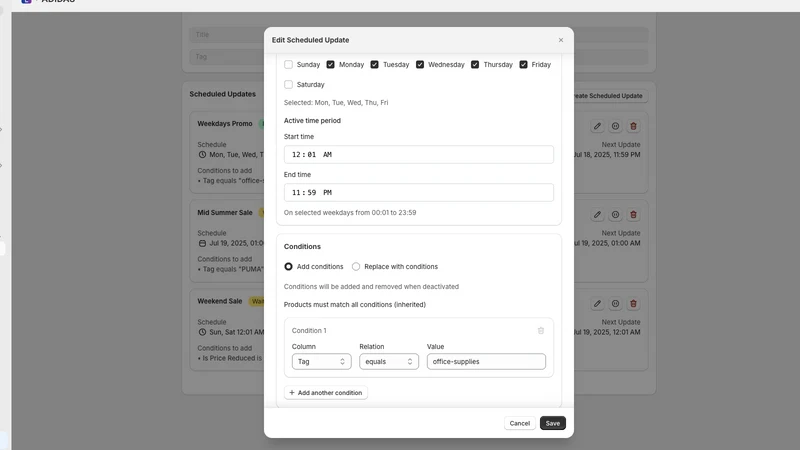This screenshot has width=800, height=450.
Task: Pause the Weekdays Promo scheduled update
Action: (x=615, y=126)
